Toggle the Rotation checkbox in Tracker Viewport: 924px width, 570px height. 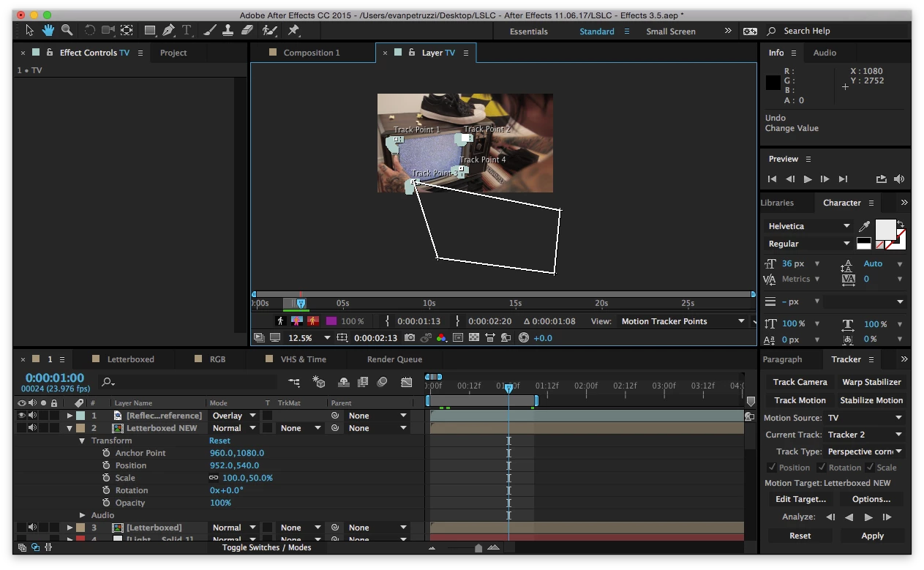(x=822, y=468)
